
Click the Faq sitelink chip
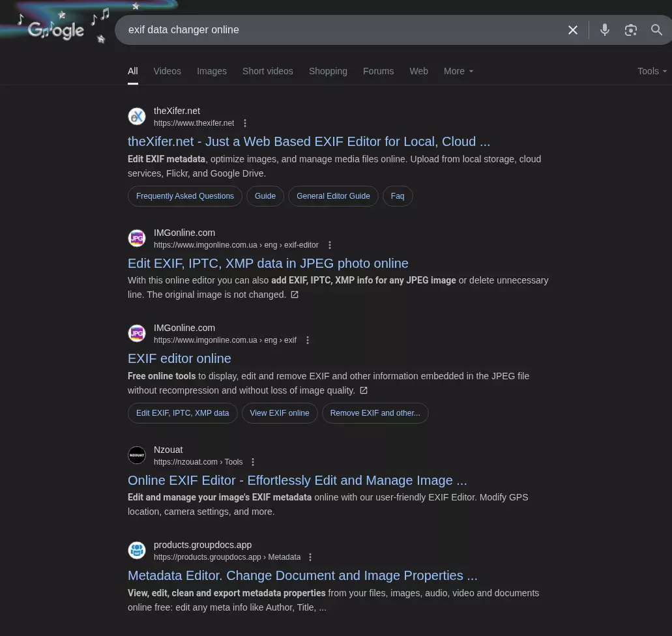398,196
